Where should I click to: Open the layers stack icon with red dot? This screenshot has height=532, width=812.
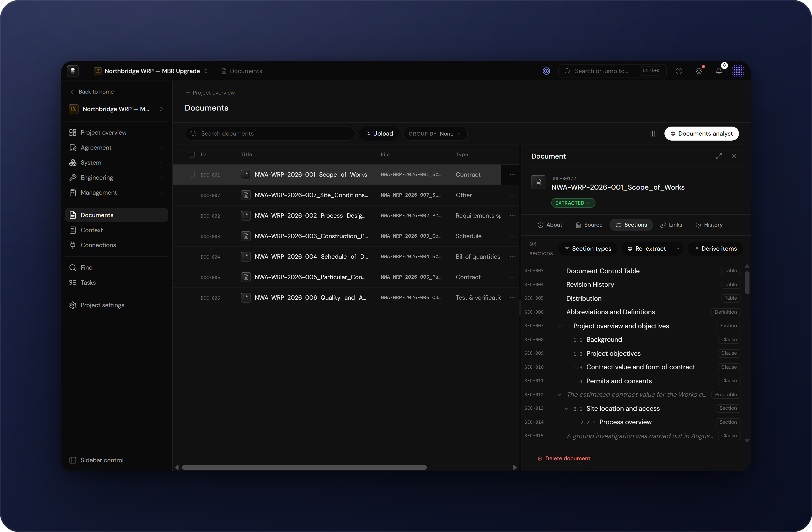pos(699,71)
